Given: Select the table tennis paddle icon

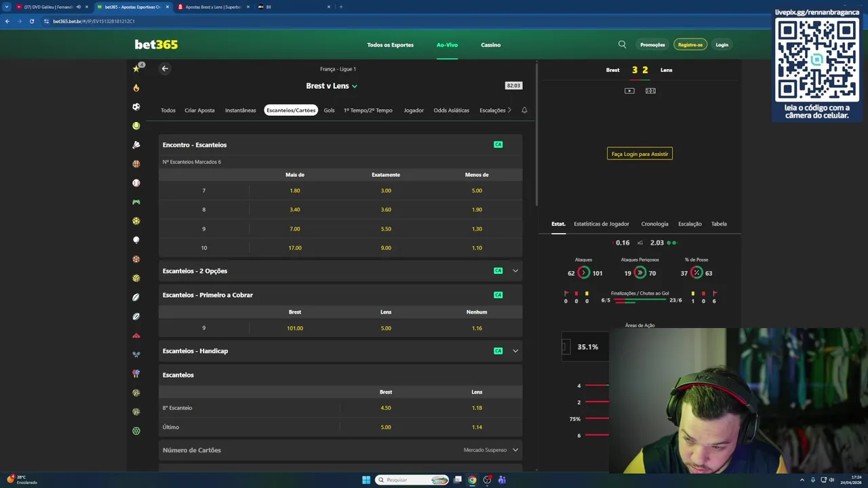Looking at the screenshot, I should click(136, 373).
